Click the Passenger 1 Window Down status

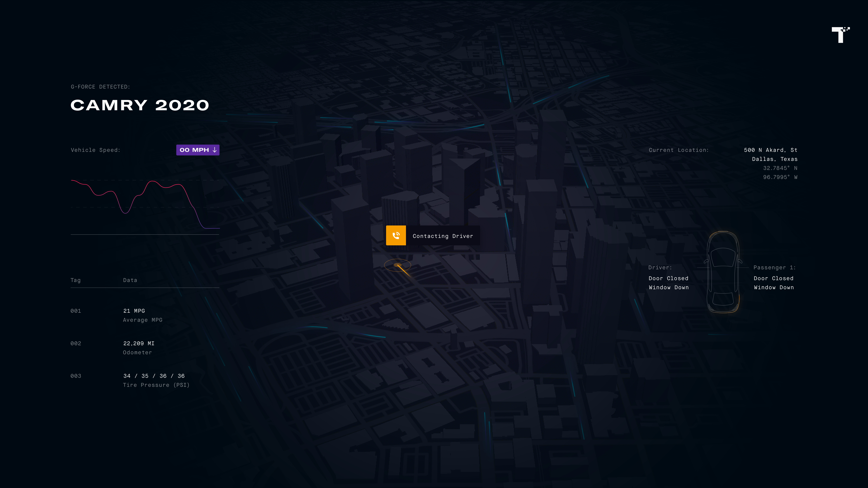point(774,287)
